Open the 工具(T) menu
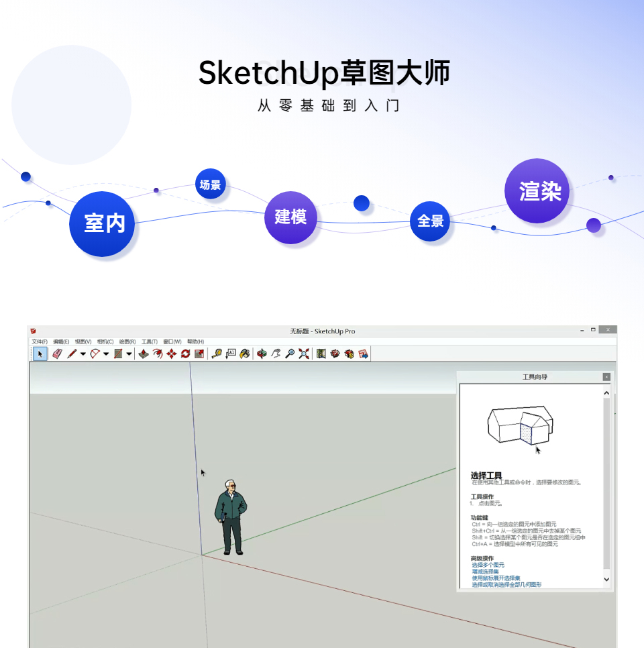 tap(150, 341)
